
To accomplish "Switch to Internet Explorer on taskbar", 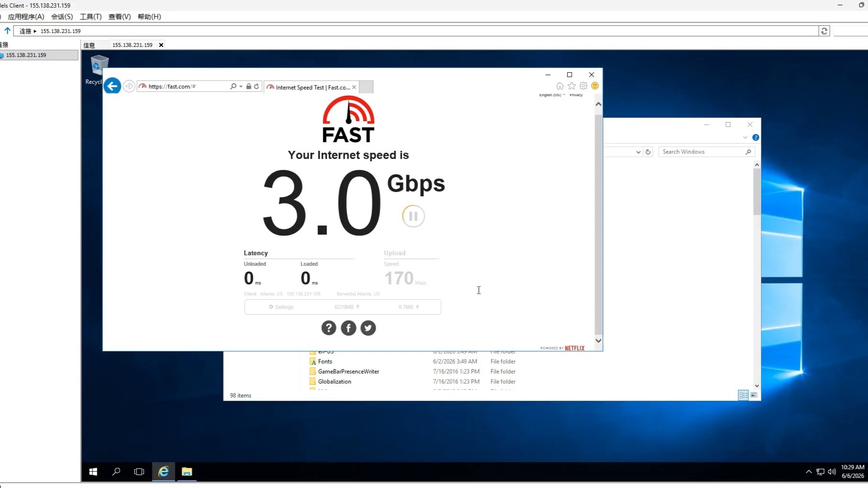I will click(x=163, y=472).
